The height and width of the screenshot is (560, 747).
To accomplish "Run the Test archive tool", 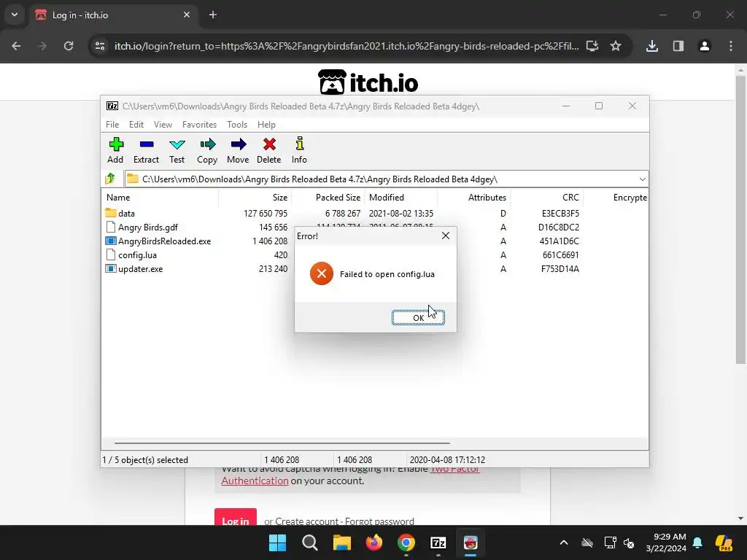I will 177,150.
